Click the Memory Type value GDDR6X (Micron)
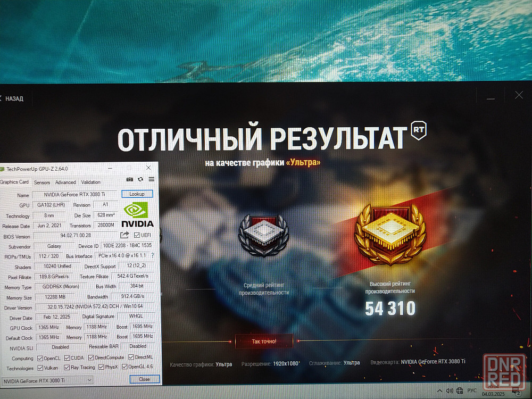 [61, 287]
